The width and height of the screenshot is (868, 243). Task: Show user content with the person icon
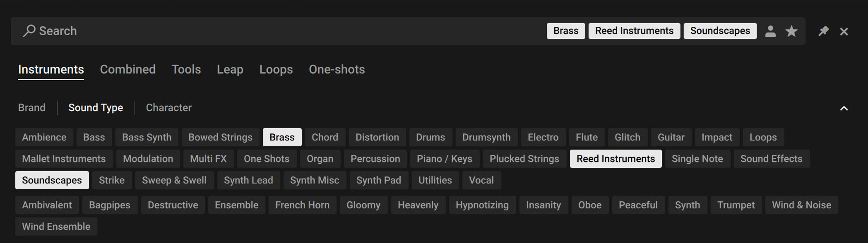point(770,31)
